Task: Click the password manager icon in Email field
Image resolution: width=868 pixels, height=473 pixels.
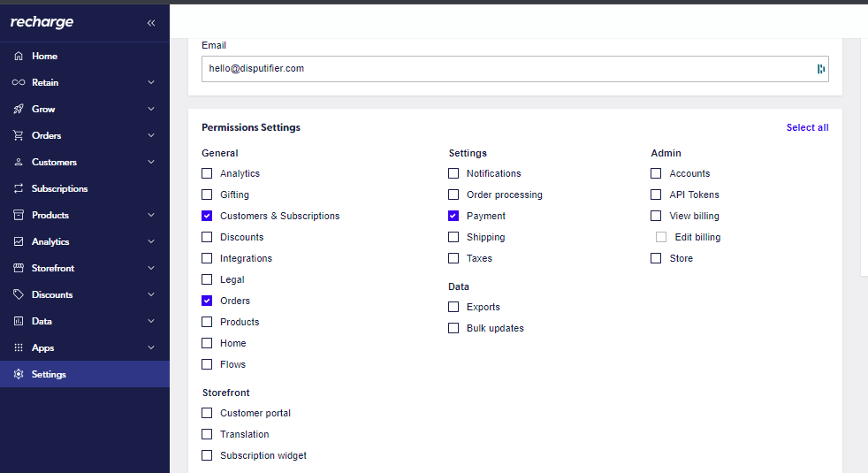Action: point(820,69)
